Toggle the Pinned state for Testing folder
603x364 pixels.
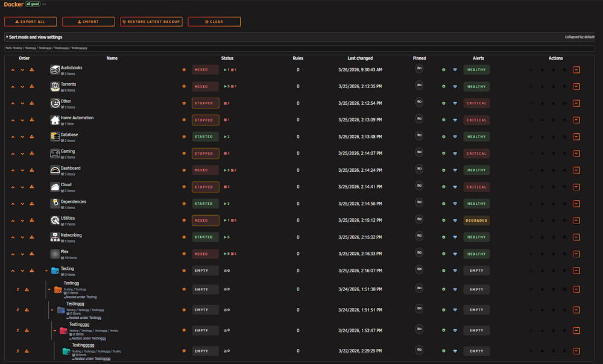tap(419, 269)
